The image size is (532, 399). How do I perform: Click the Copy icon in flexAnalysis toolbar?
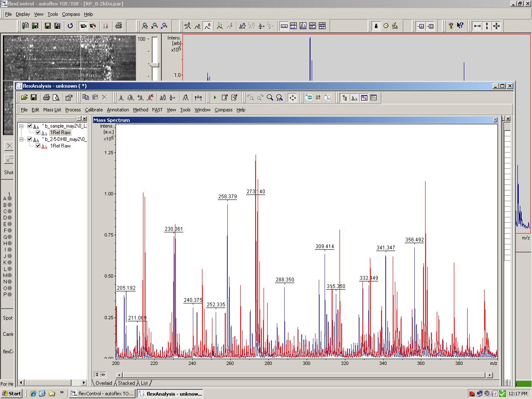(x=86, y=98)
